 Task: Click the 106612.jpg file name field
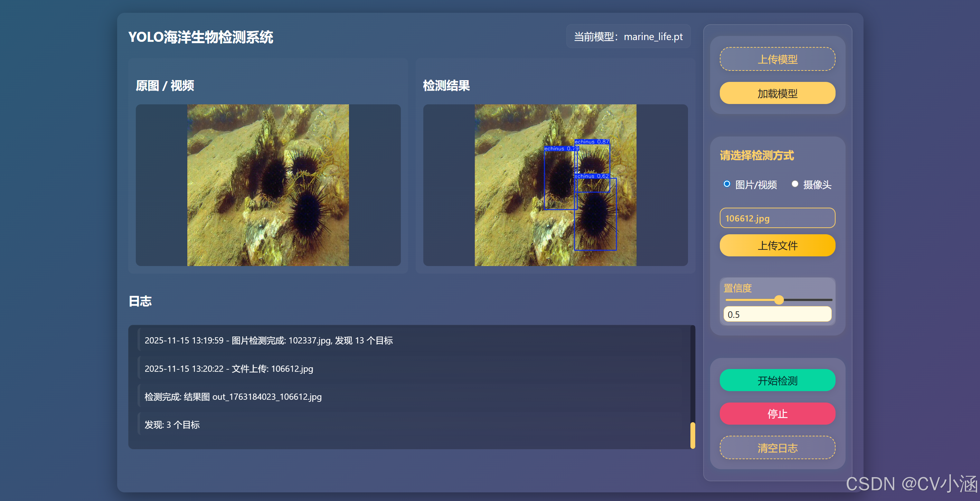777,218
